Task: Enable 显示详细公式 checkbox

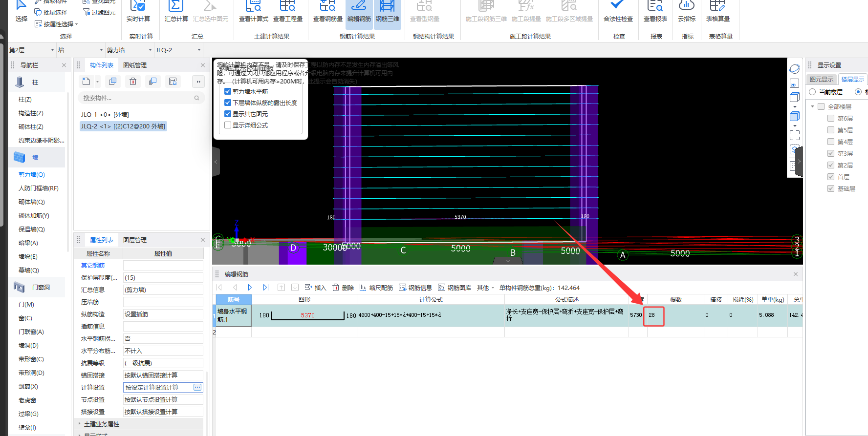Action: (228, 125)
